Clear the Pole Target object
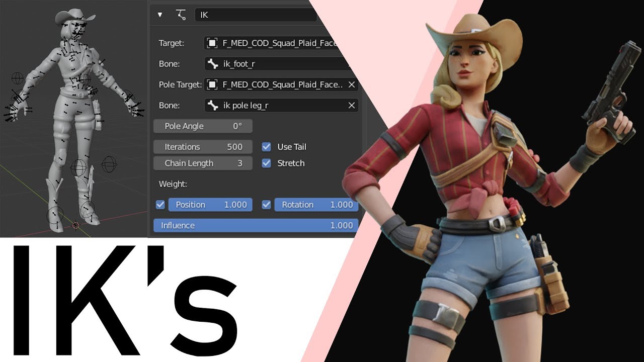 [352, 84]
